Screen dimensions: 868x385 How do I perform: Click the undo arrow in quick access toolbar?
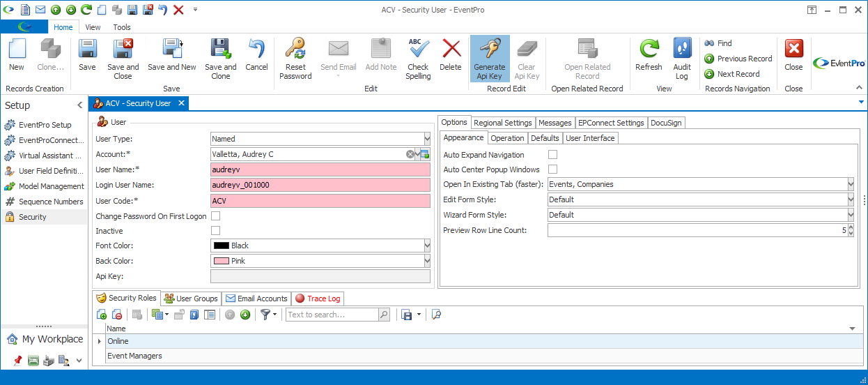coord(162,10)
